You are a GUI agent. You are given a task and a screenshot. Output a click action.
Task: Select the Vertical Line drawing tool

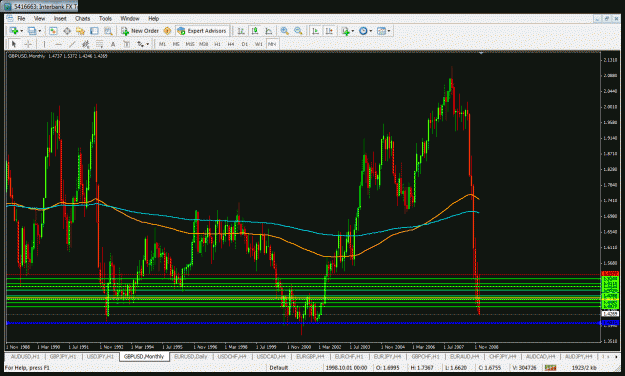point(44,44)
